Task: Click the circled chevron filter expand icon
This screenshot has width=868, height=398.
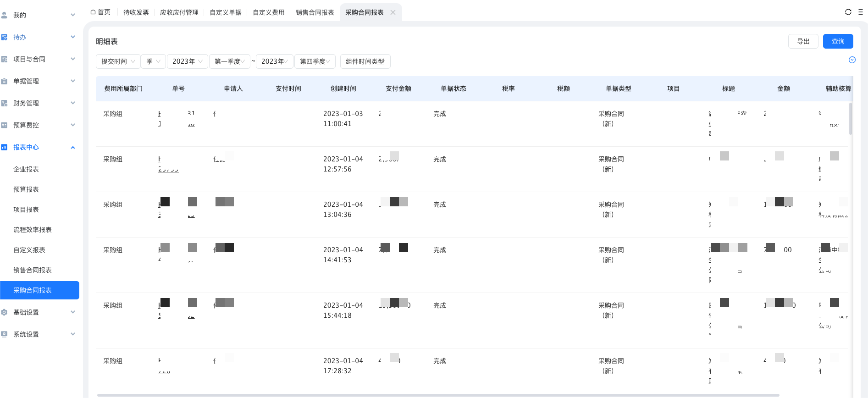Action: click(852, 60)
